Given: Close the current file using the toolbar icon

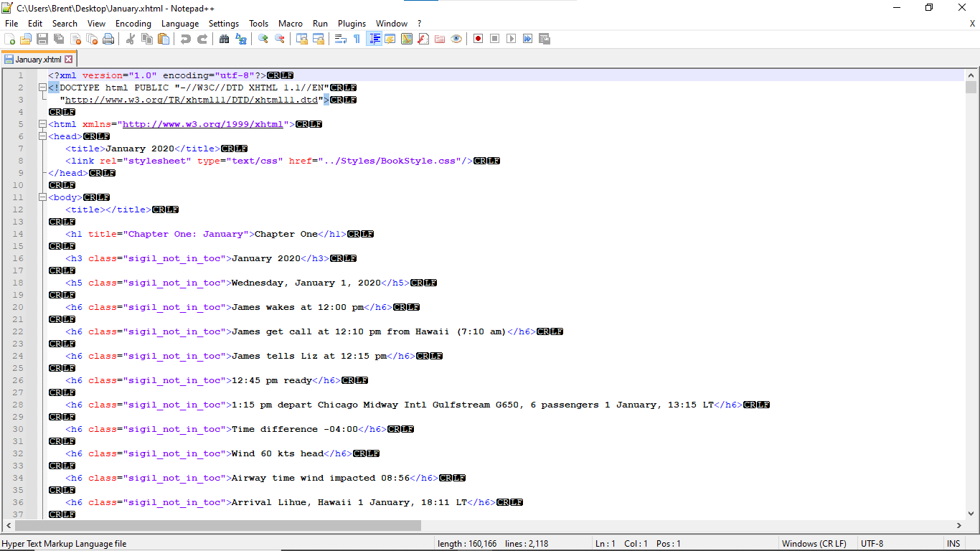Looking at the screenshot, I should click(75, 39).
